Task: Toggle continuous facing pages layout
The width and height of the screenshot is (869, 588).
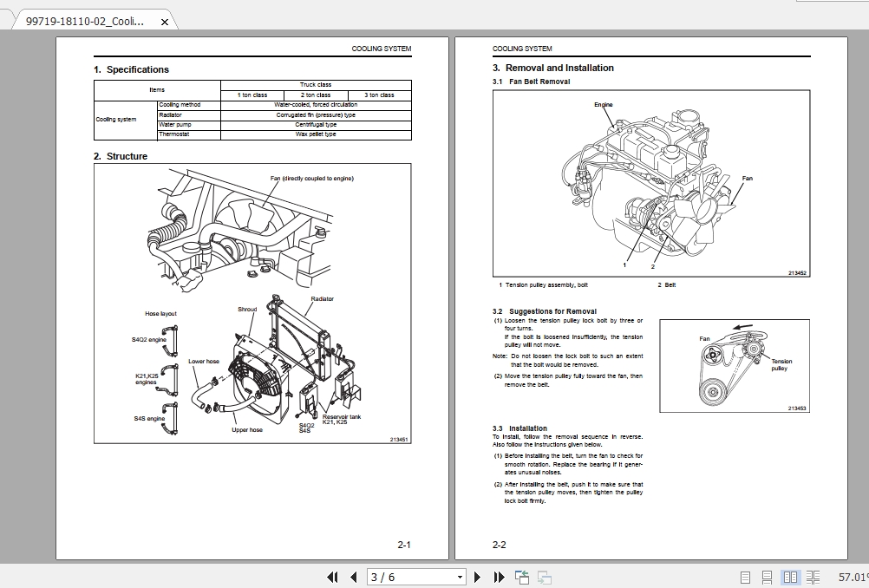Action: click(813, 577)
